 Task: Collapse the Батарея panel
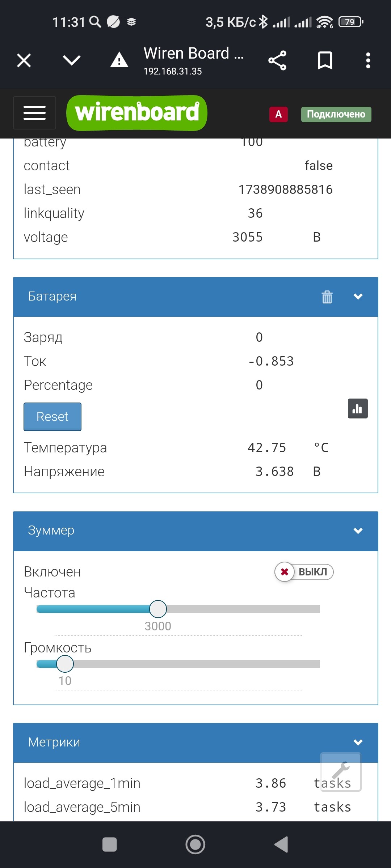358,297
